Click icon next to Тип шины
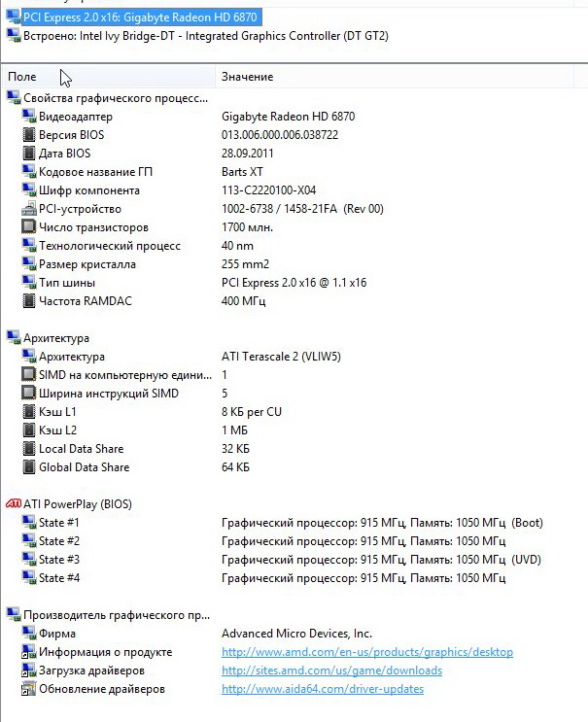This screenshot has height=722, width=588. 29,282
